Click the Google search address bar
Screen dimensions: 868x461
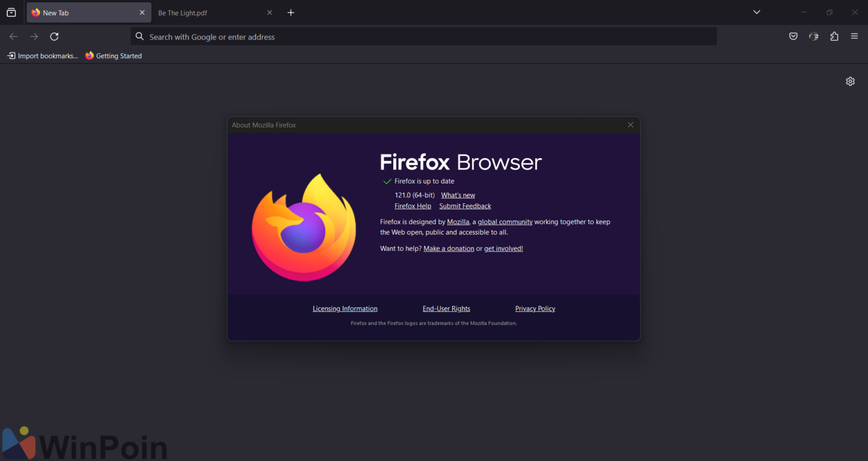(x=424, y=36)
